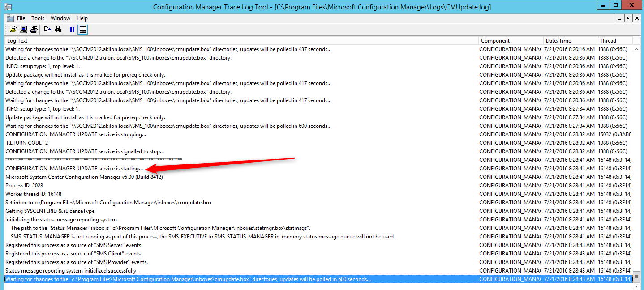Image resolution: width=644 pixels, height=290 pixels.
Task: Select "Status message reporting system initialized successfully." line
Action: tap(318, 271)
